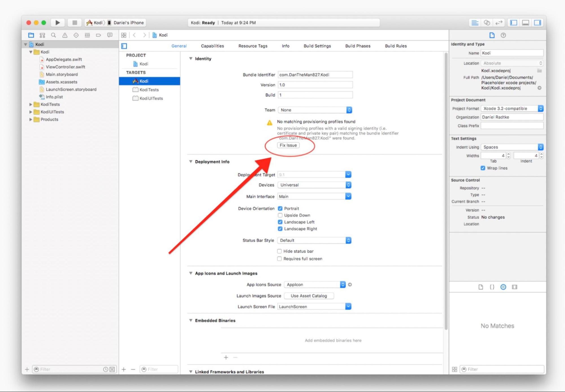565x392 pixels.
Task: Enable Hide status bar option
Action: click(280, 251)
